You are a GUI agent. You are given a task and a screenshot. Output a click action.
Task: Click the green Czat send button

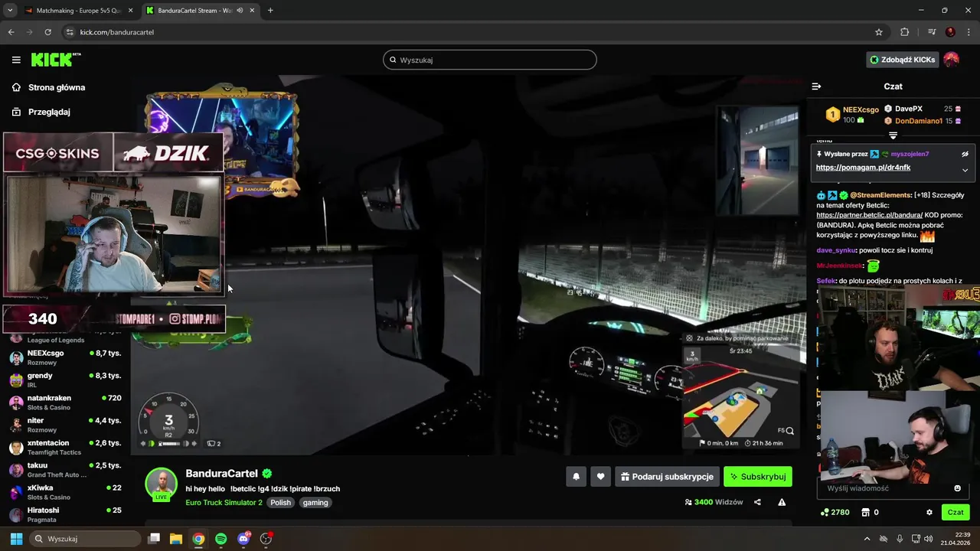955,512
